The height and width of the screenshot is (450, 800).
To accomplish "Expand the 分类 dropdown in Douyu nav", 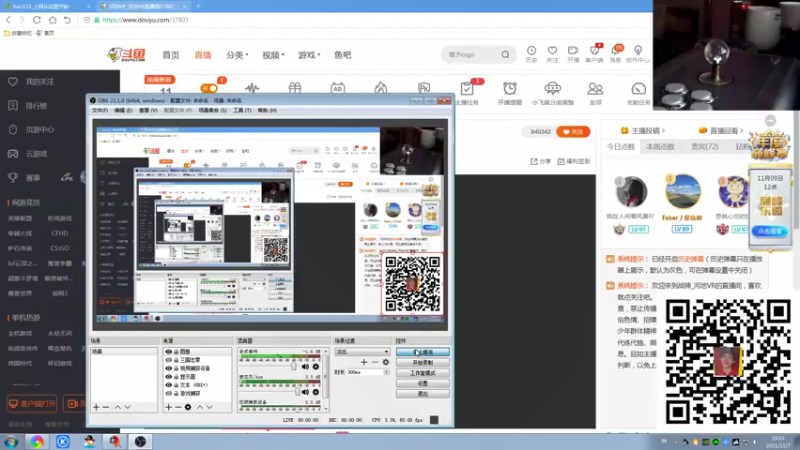I will click(x=237, y=55).
